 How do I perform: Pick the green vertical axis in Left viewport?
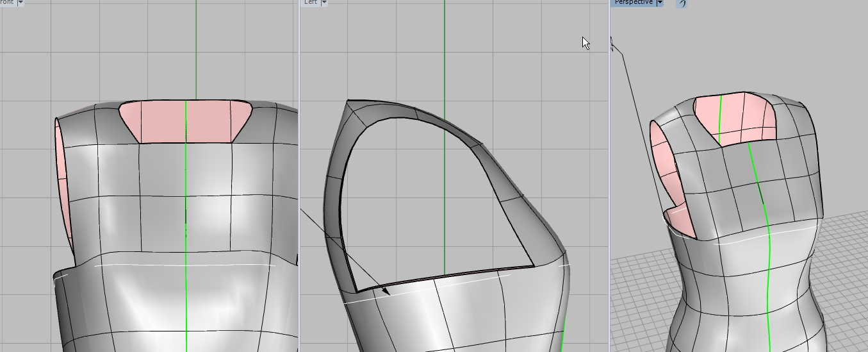[445, 64]
